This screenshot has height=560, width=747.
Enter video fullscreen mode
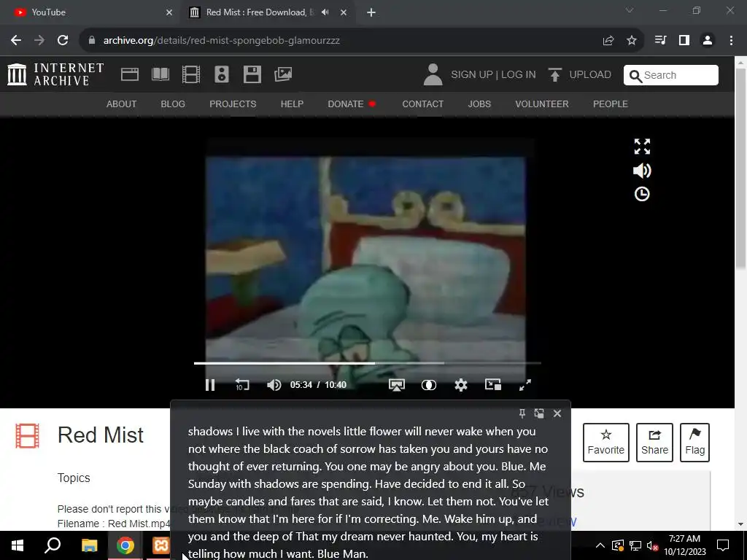click(525, 385)
